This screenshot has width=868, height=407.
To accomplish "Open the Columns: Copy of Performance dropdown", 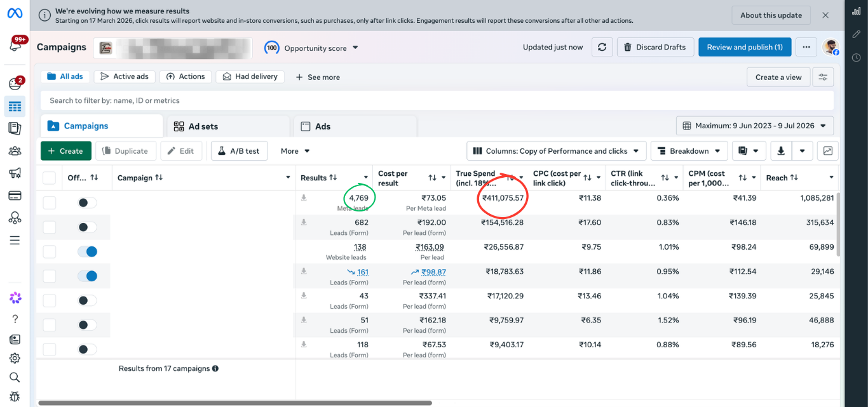I will click(x=557, y=151).
